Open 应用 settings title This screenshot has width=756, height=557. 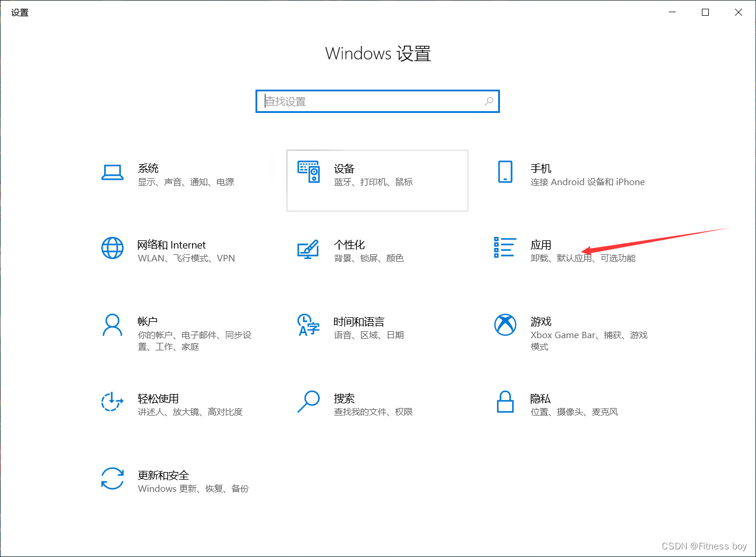[541, 244]
